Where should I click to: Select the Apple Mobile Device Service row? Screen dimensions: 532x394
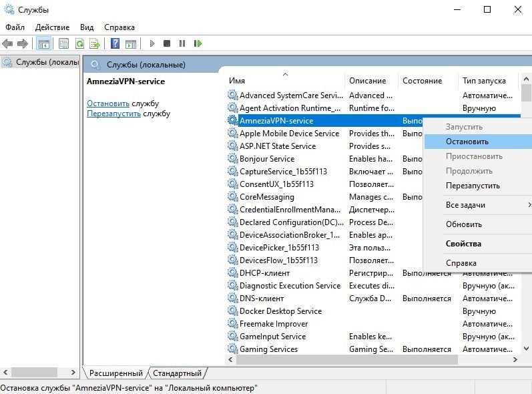[324, 133]
